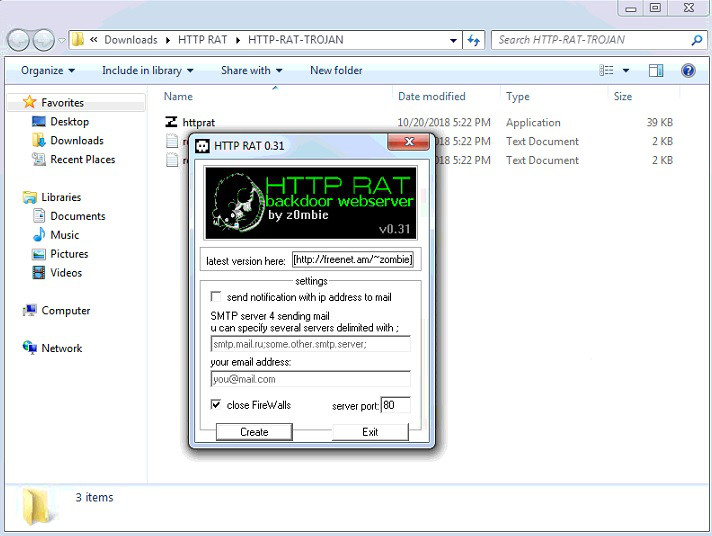Sort files by Name column
Image resolution: width=712 pixels, height=536 pixels.
(x=178, y=96)
